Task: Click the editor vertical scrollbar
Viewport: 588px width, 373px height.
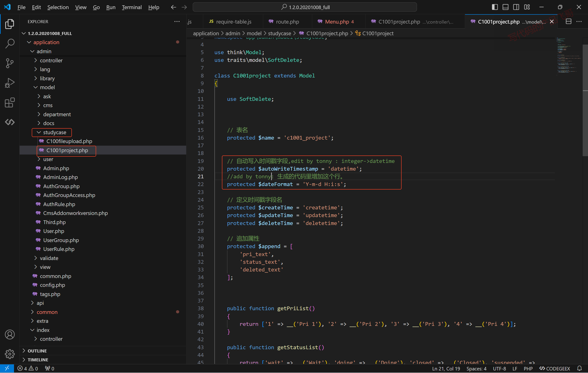Action: pyautogui.click(x=585, y=100)
